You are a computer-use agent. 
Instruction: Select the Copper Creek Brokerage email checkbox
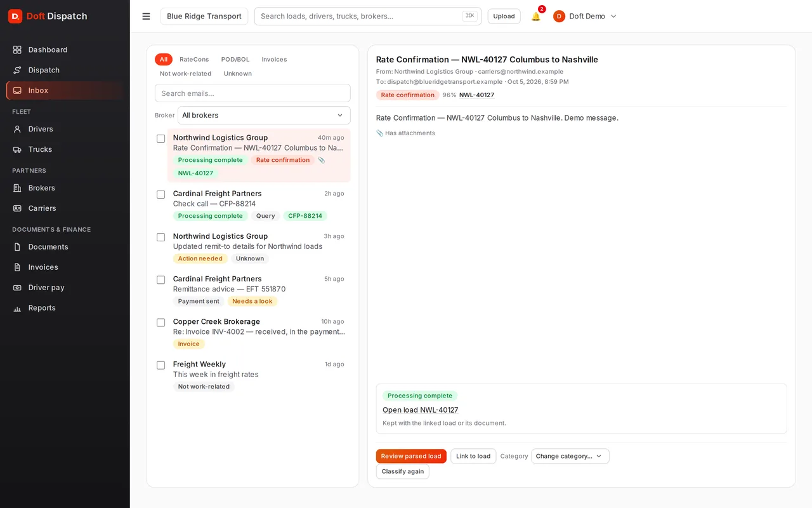(x=161, y=323)
